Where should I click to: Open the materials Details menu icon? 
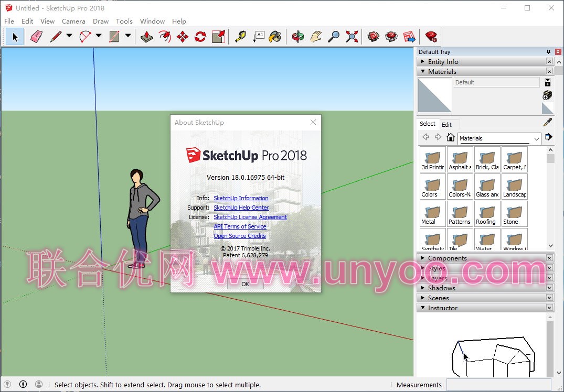(548, 137)
